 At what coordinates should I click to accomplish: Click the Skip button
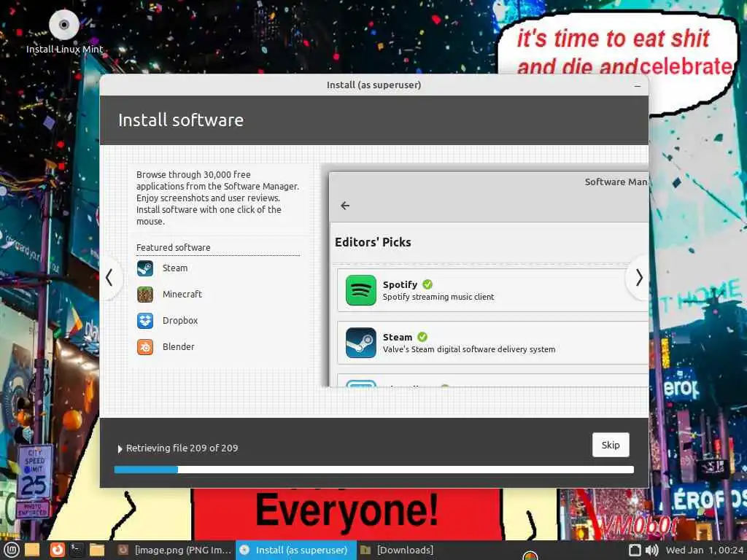(611, 445)
